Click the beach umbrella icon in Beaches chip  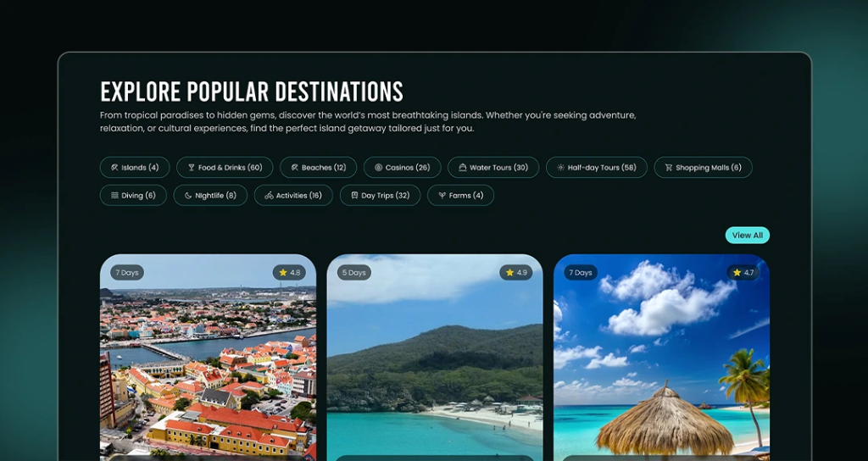coord(294,167)
